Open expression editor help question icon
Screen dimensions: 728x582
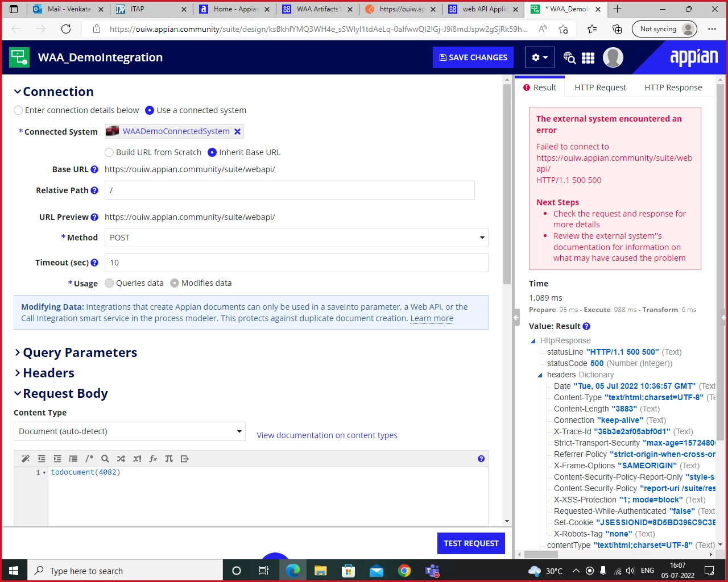tap(481, 459)
